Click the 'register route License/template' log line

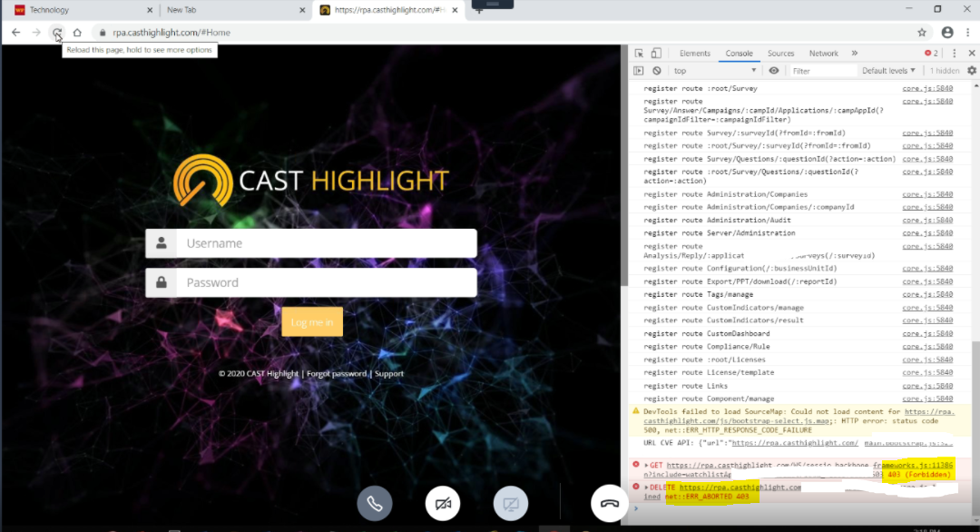[709, 372]
